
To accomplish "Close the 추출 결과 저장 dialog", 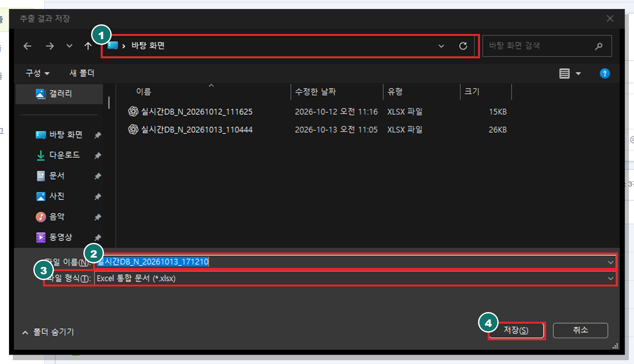I will [x=610, y=19].
